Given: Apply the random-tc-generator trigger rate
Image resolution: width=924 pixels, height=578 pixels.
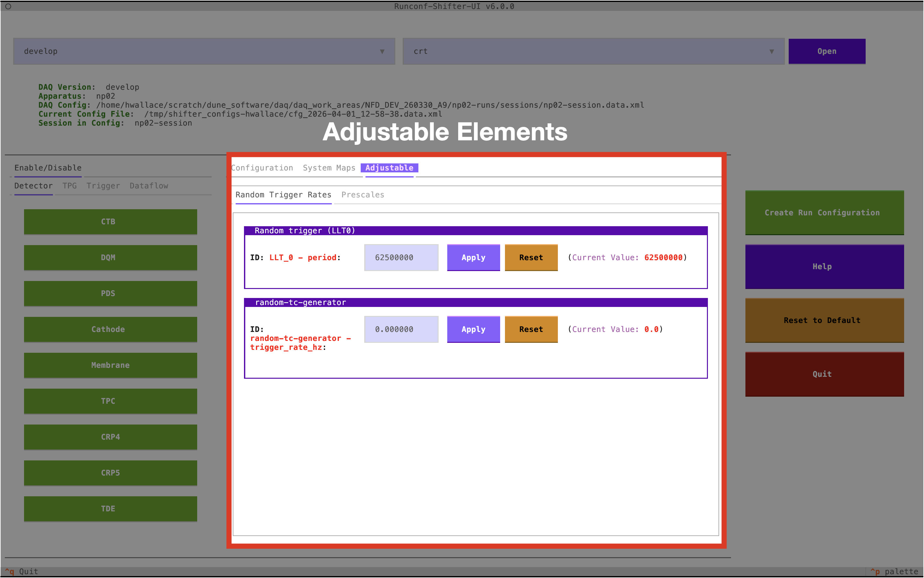Looking at the screenshot, I should 474,329.
